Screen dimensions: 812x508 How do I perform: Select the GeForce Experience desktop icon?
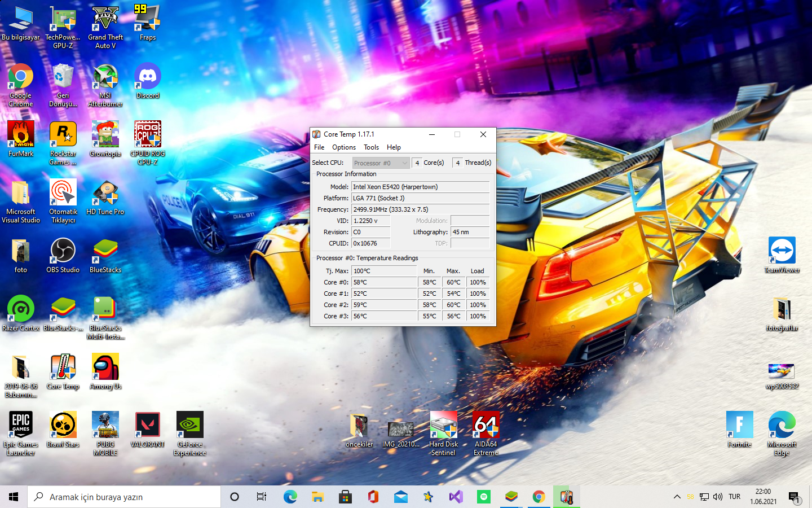(x=190, y=434)
